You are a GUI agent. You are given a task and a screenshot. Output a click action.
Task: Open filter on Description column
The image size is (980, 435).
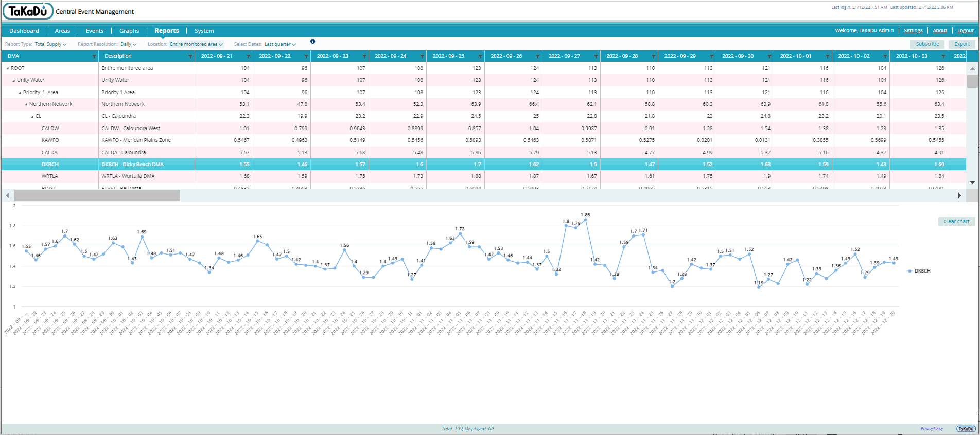[190, 56]
